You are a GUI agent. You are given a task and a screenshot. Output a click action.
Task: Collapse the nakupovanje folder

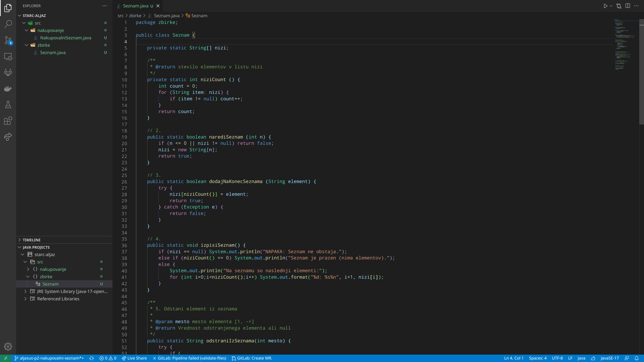pyautogui.click(x=64, y=30)
